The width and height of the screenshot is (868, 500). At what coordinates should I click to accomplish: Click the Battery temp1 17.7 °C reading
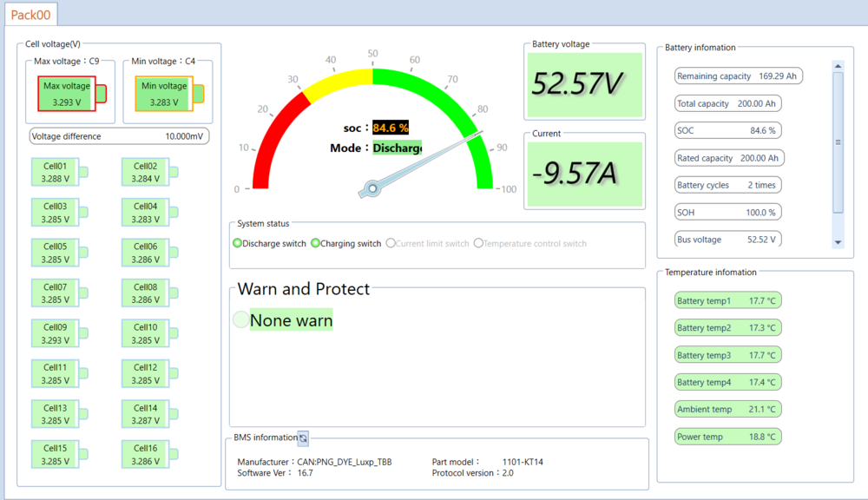coord(728,300)
